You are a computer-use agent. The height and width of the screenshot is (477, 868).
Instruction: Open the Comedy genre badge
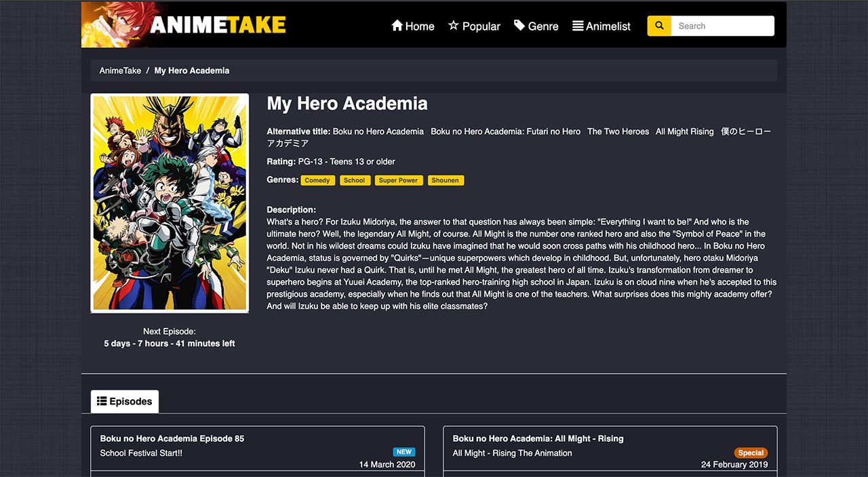point(317,180)
